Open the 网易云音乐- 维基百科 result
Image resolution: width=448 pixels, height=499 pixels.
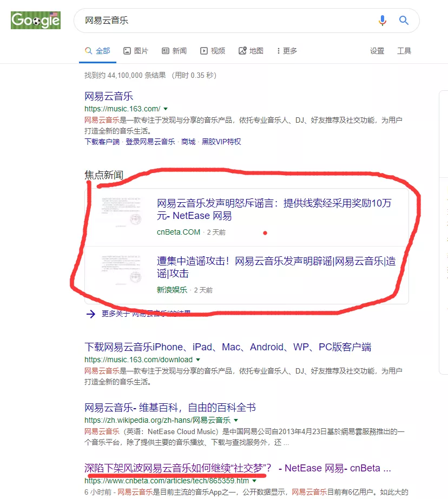pyautogui.click(x=170, y=407)
